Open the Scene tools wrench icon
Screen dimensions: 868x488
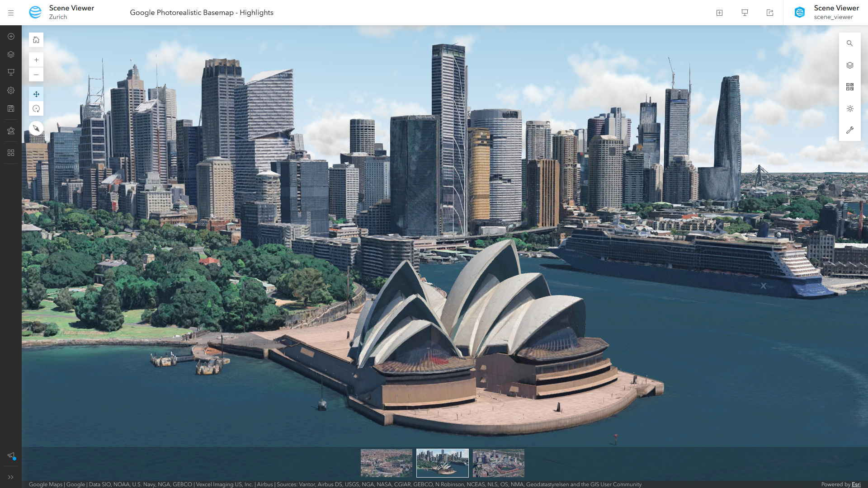point(849,130)
